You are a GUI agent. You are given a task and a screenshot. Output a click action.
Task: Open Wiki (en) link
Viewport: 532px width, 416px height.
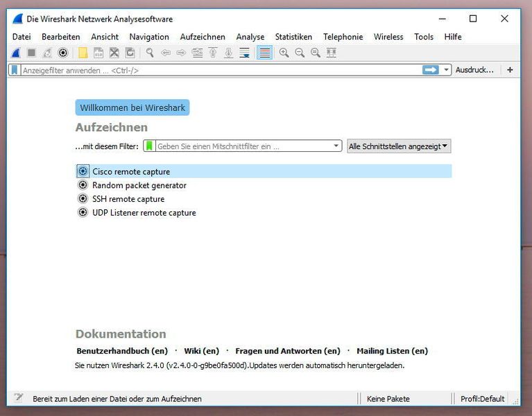[202, 351]
